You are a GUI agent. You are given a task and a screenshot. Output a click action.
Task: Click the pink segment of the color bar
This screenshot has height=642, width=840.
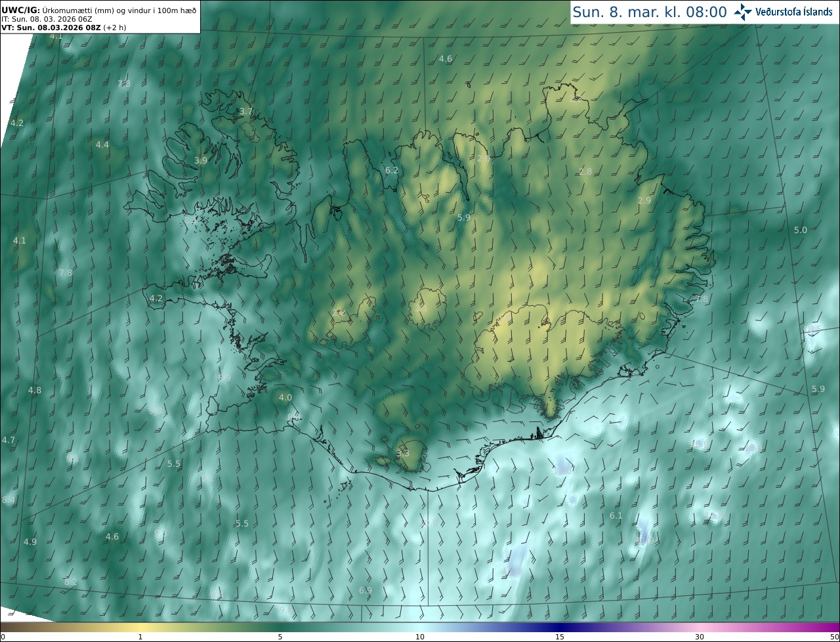coord(700,627)
